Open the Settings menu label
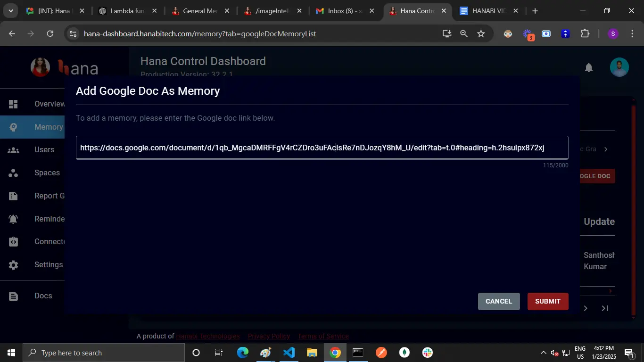The image size is (644, 362). [49, 264]
